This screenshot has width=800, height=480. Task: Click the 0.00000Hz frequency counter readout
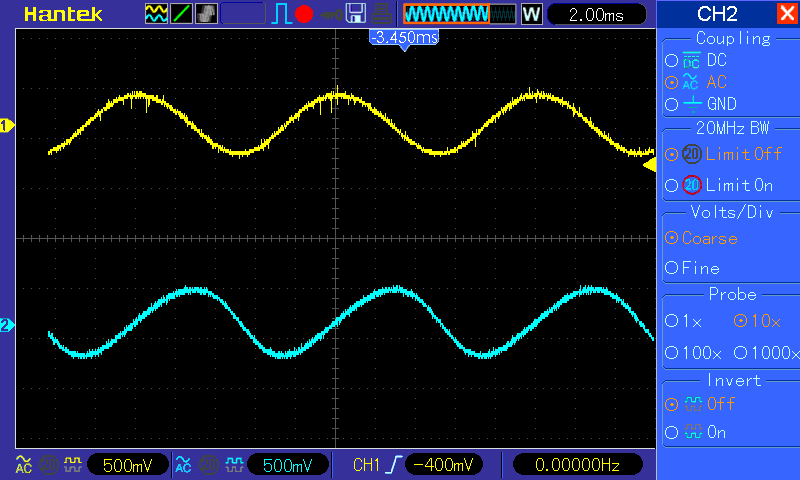(577, 465)
